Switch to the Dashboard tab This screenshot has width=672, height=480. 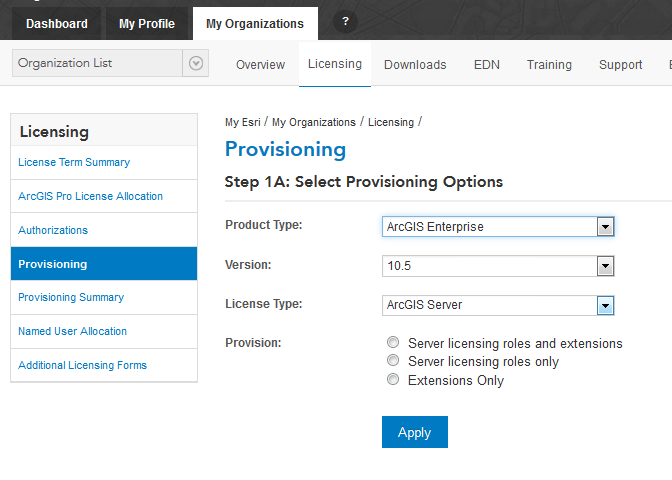(57, 23)
